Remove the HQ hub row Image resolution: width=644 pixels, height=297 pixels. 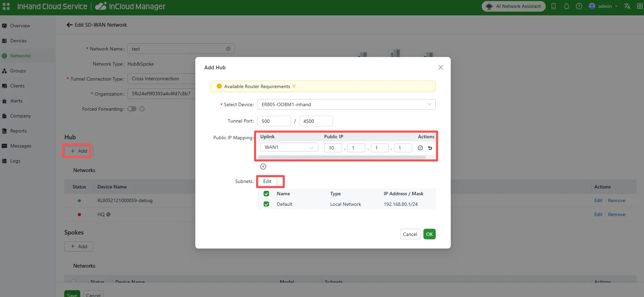[616, 214]
